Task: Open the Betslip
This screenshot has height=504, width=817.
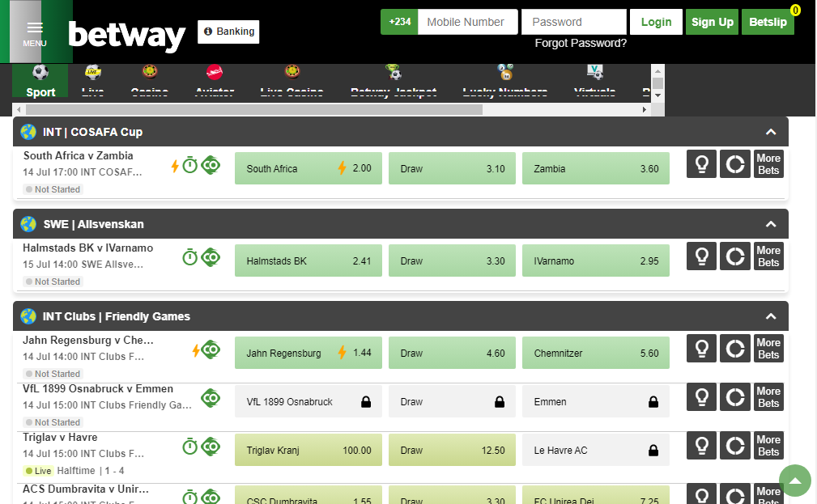Action: (x=768, y=22)
